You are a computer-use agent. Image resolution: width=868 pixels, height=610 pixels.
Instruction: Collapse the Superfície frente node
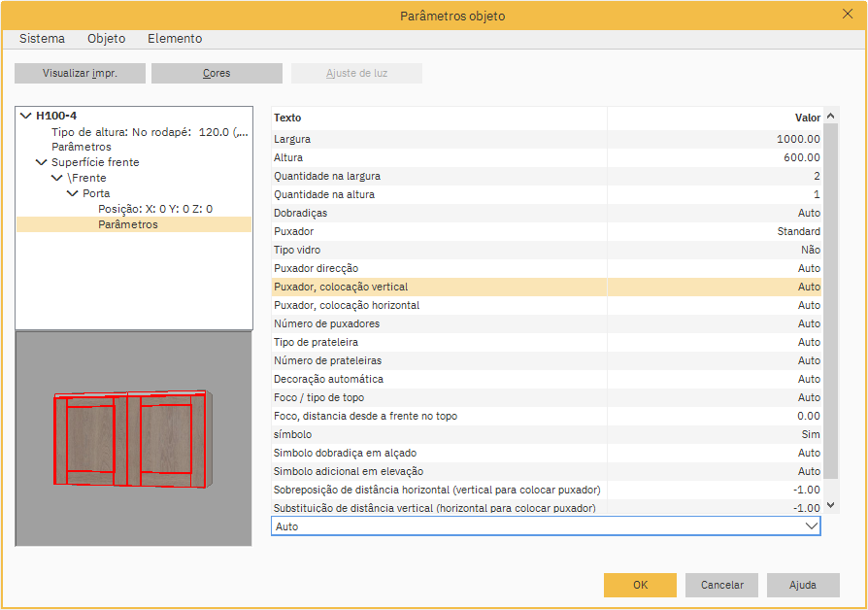pyautogui.click(x=41, y=162)
